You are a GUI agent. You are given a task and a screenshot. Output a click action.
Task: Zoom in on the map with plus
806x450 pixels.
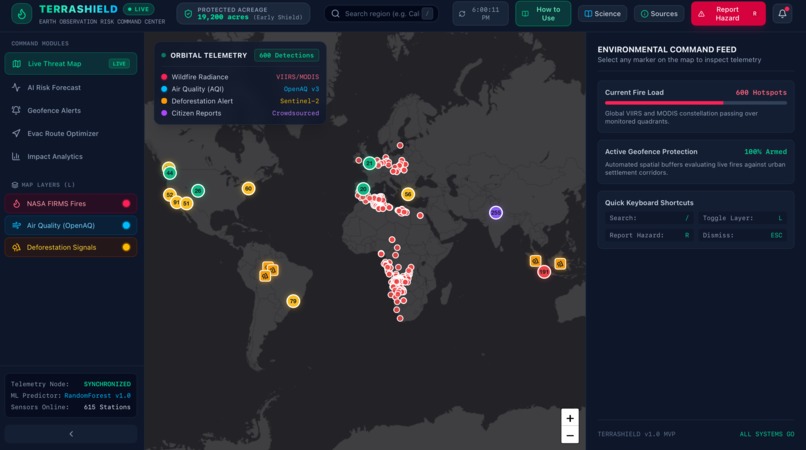570,418
